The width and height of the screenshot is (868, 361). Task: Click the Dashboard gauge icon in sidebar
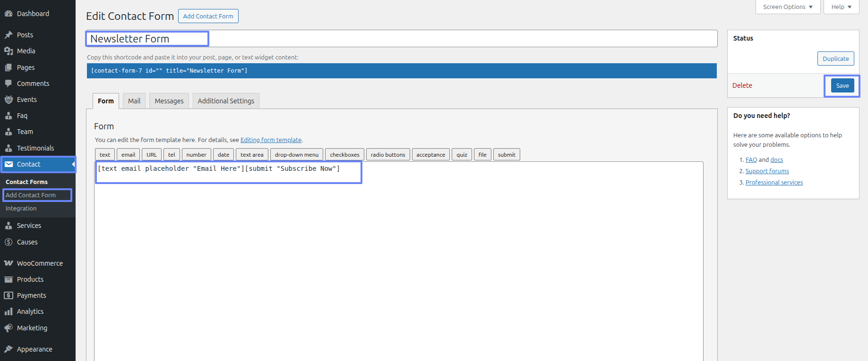(9, 14)
